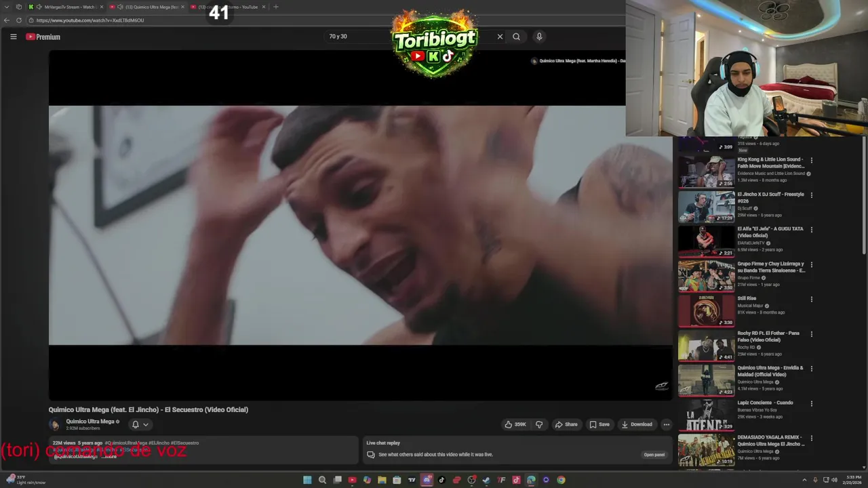Open Envidia & Maldad video title

click(770, 371)
